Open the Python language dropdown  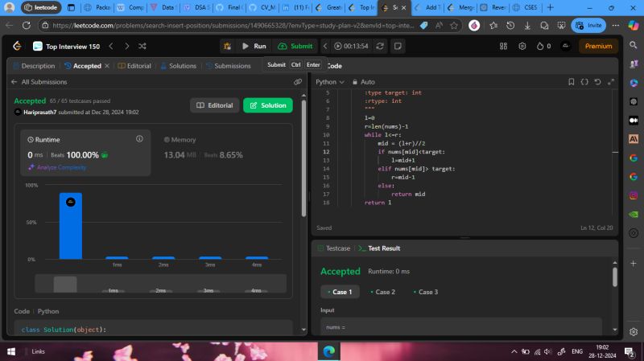click(x=330, y=82)
